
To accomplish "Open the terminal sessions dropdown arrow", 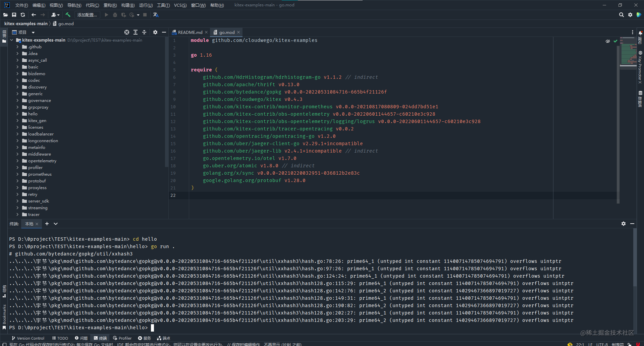I will tap(56, 224).
